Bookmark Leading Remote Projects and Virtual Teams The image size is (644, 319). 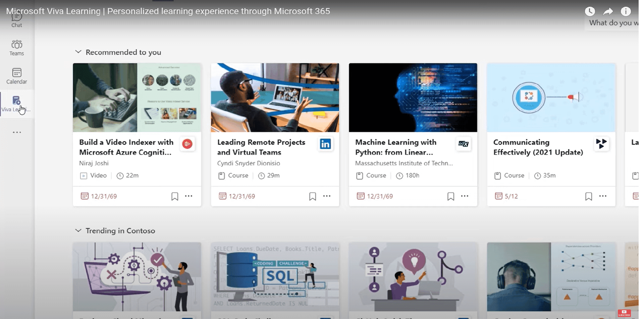pyautogui.click(x=313, y=196)
